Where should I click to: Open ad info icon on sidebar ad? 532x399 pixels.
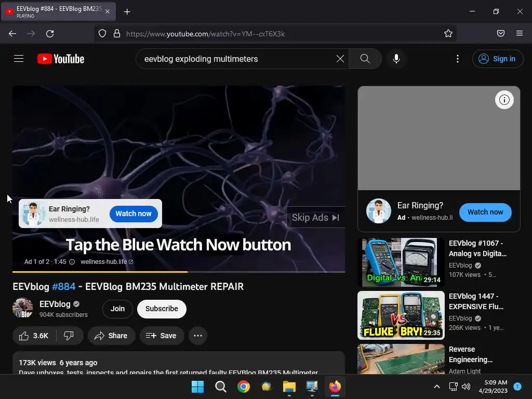[504, 100]
